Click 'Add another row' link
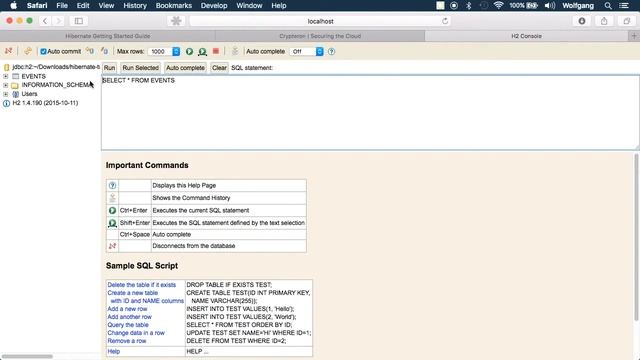This screenshot has height=360, width=640. [129, 317]
